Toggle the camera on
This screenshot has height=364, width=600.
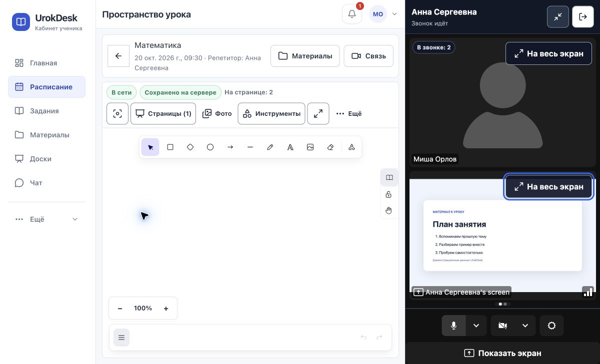[x=502, y=326]
